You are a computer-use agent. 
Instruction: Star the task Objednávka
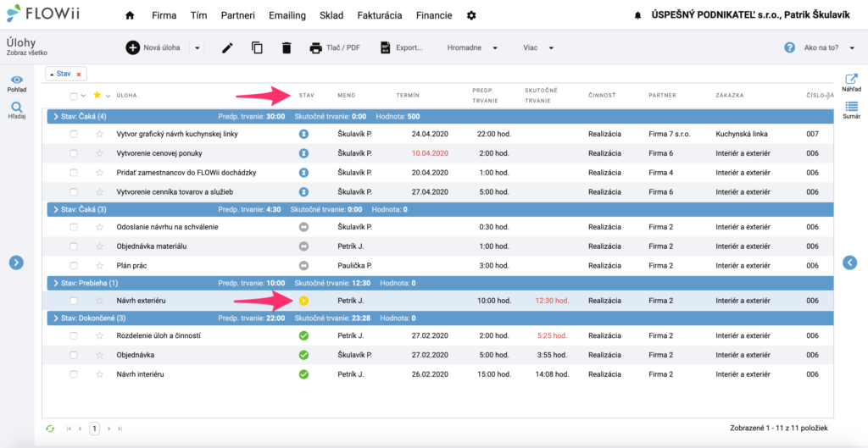click(x=100, y=355)
